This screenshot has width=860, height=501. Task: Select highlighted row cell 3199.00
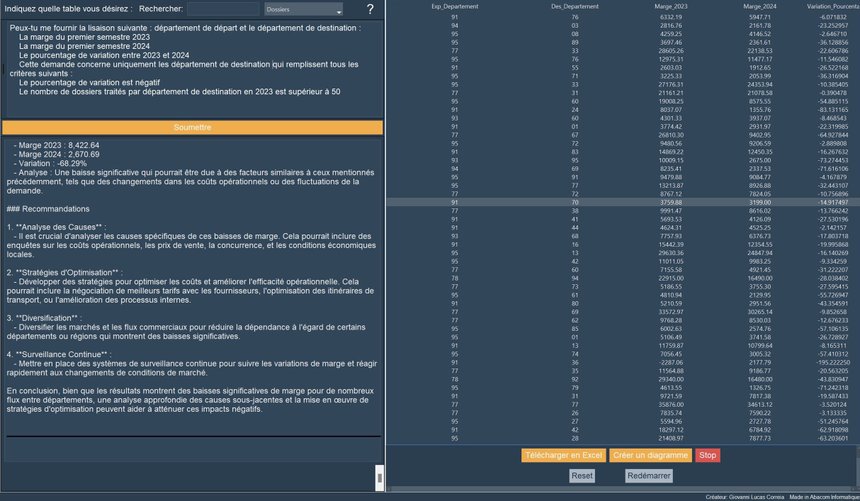pyautogui.click(x=760, y=202)
